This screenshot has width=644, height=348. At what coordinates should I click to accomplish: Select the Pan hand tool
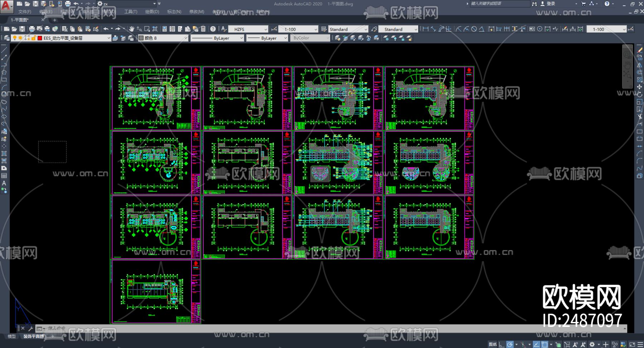(132, 29)
